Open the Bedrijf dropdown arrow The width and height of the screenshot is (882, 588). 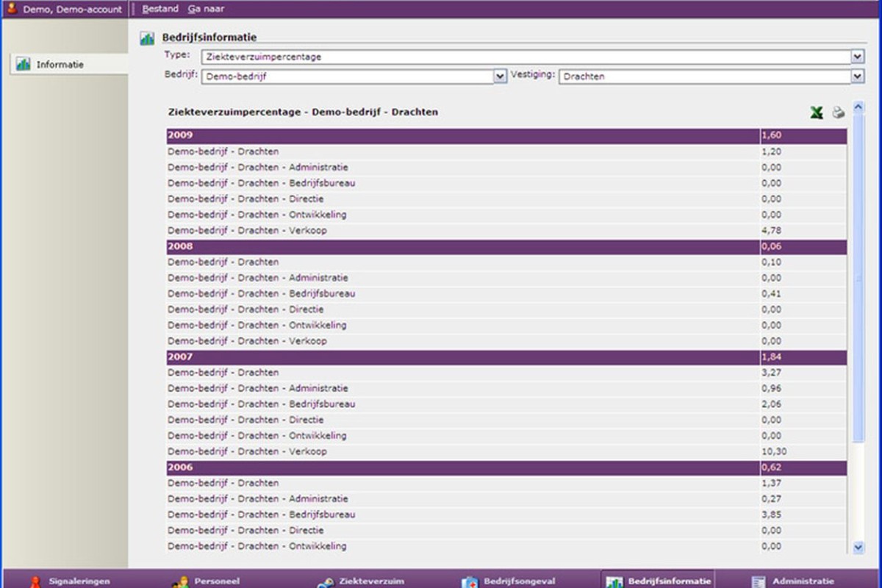[501, 76]
